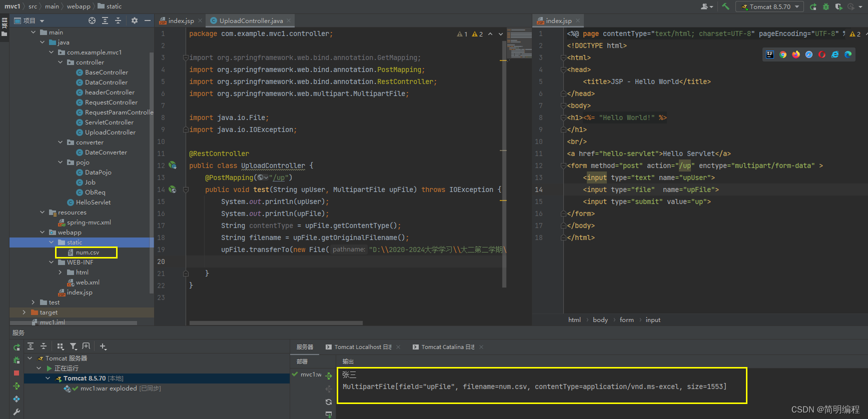Open index.jsp in Chrome browser icon
The image size is (868, 419).
(x=783, y=54)
